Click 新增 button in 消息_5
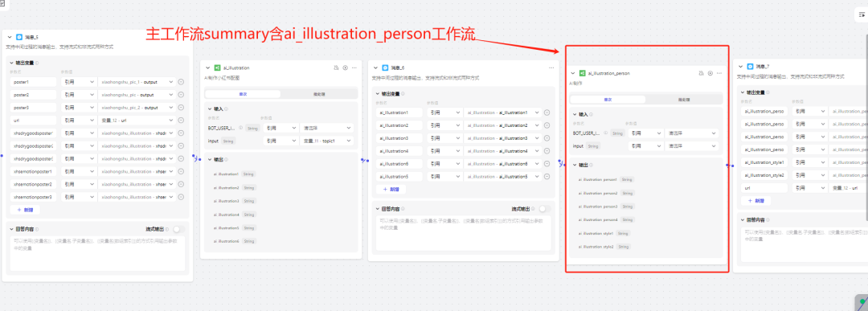 (x=25, y=211)
